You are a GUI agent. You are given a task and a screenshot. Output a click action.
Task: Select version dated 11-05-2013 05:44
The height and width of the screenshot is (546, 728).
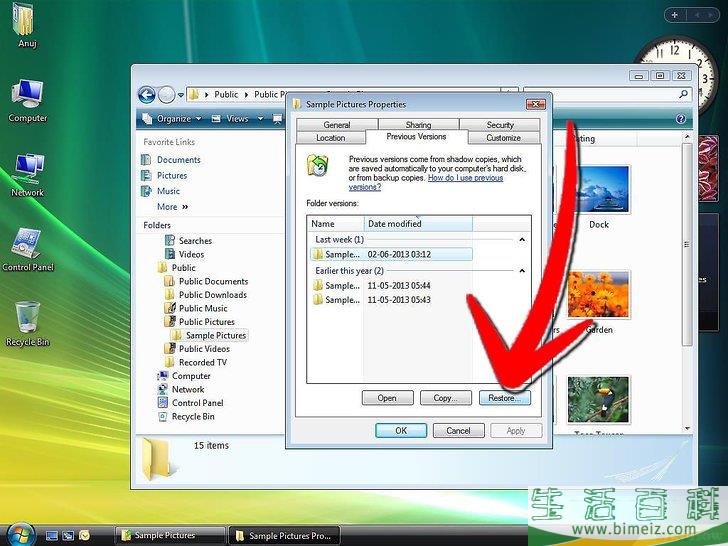pyautogui.click(x=372, y=286)
